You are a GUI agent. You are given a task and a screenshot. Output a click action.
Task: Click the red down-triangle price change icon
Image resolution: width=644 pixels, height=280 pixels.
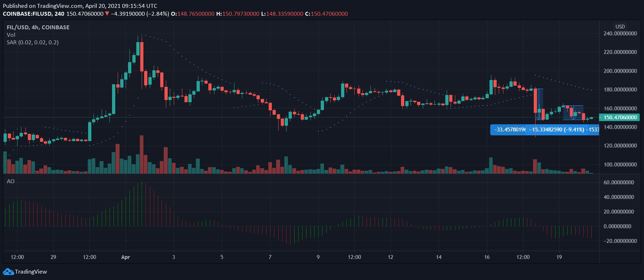(107, 14)
